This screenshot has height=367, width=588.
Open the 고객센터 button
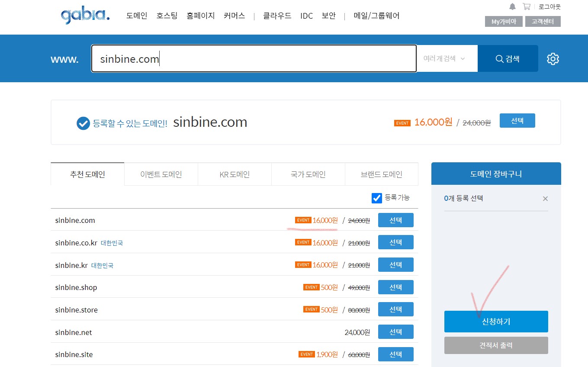(543, 21)
